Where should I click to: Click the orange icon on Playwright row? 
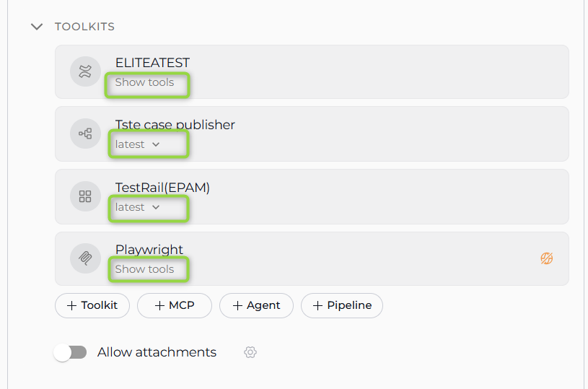coord(546,258)
